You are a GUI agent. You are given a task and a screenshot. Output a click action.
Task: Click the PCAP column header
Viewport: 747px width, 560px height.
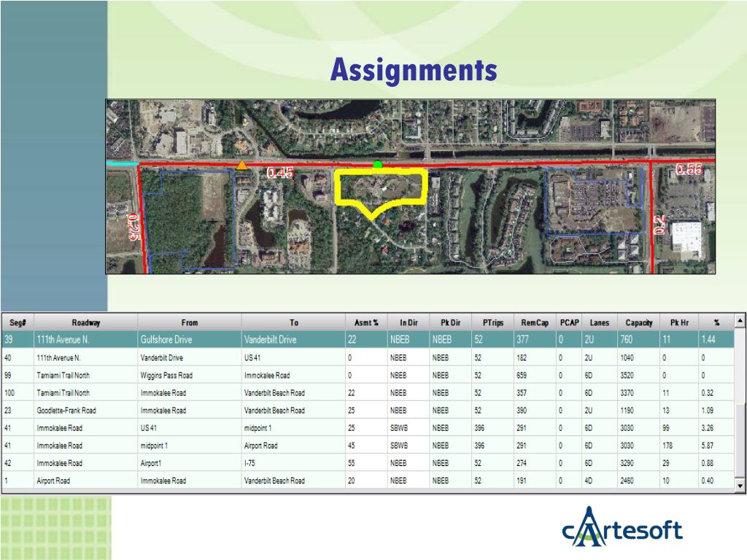pos(569,322)
